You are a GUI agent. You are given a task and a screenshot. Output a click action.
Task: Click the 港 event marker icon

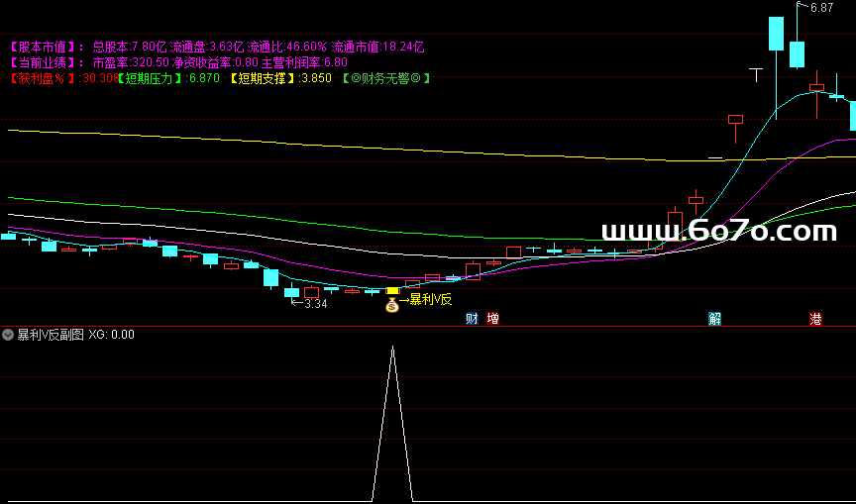tap(815, 319)
